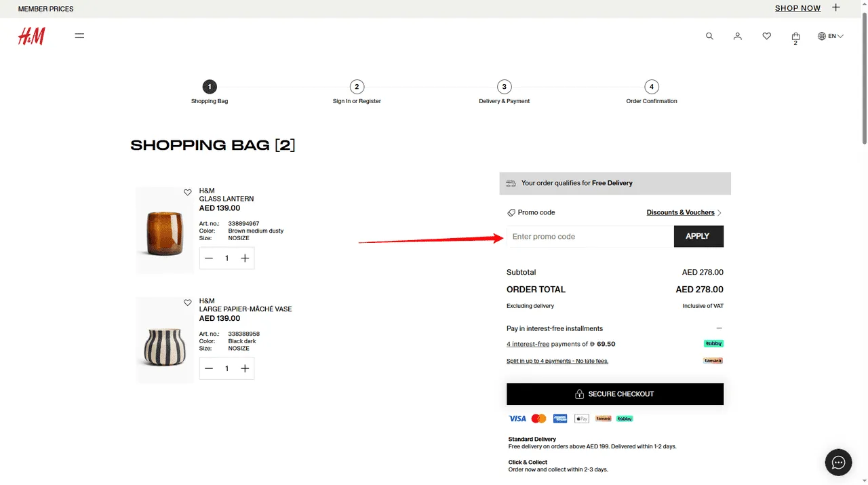The image size is (868, 485).
Task: Decrease Papier-Mâché Vase quantity
Action: pyautogui.click(x=209, y=368)
